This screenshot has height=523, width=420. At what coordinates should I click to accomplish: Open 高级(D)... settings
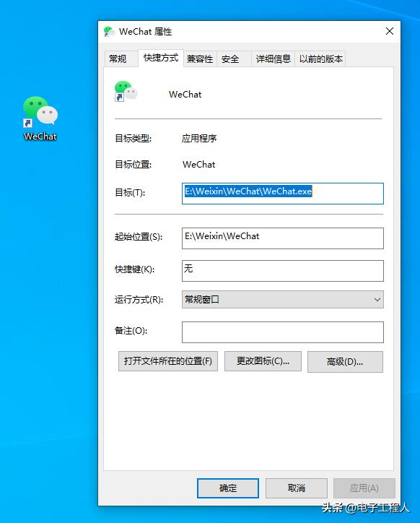(345, 362)
